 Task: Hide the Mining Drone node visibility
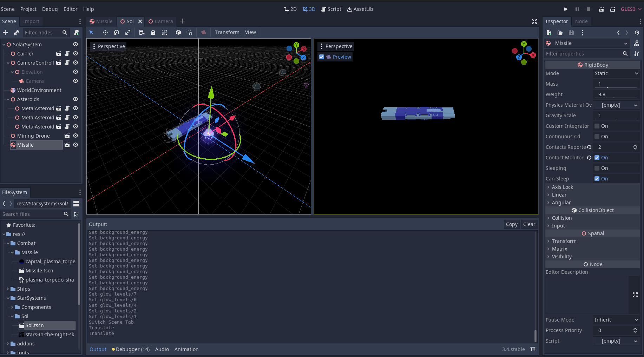pyautogui.click(x=75, y=136)
